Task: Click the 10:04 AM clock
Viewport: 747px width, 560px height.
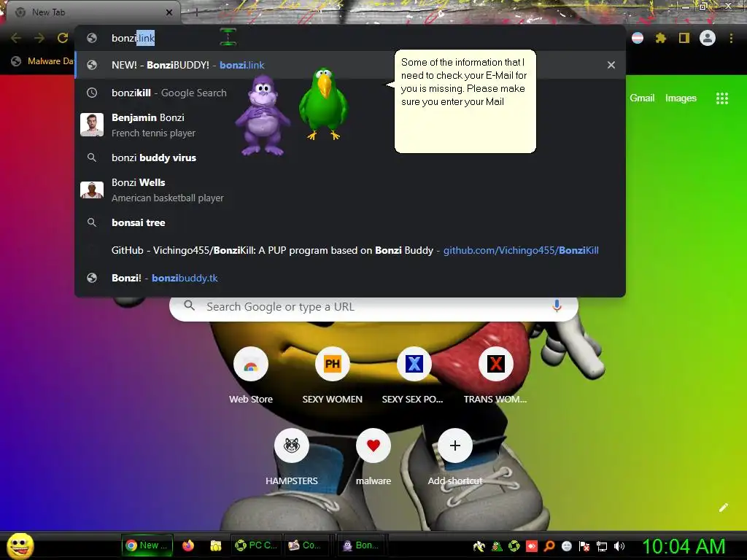Action: pos(684,546)
